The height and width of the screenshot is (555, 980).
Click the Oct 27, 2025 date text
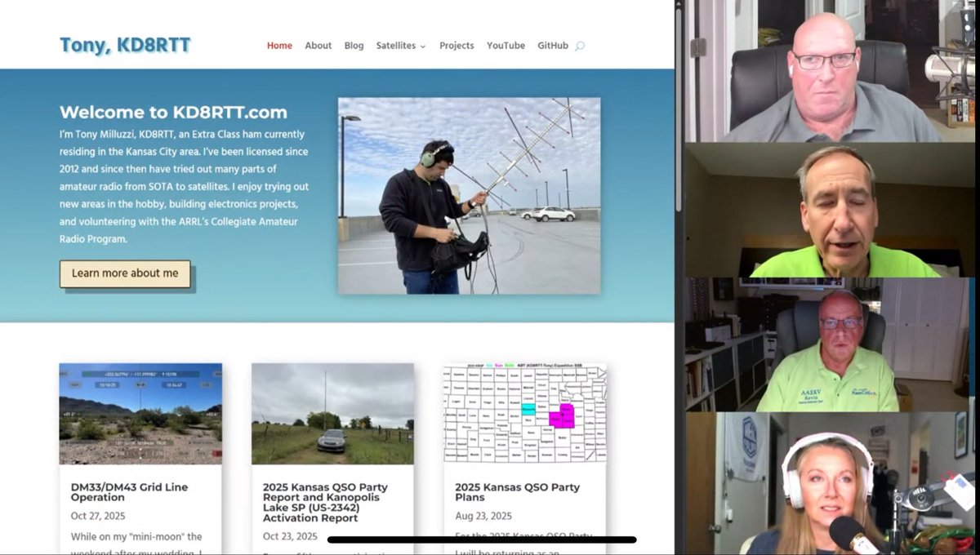(98, 517)
